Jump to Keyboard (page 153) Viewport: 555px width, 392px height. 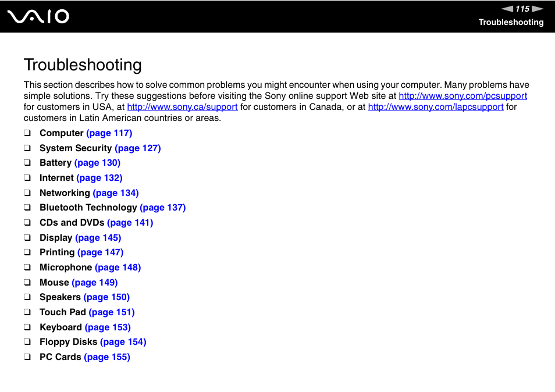coord(108,327)
